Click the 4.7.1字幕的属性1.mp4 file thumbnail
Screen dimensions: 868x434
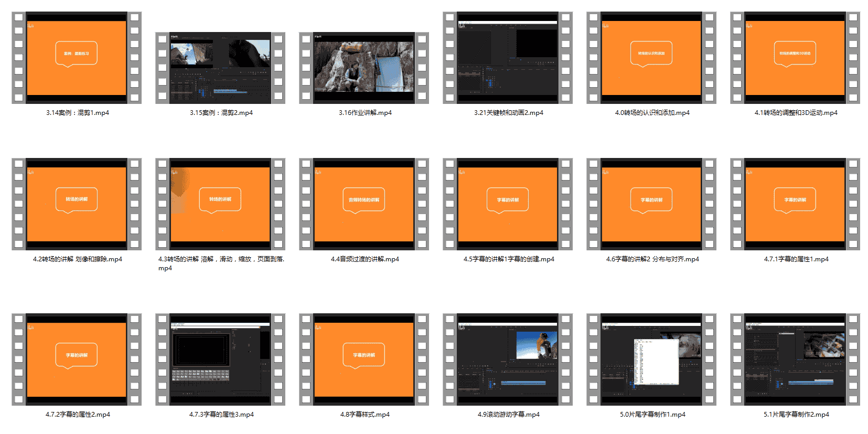click(x=795, y=204)
